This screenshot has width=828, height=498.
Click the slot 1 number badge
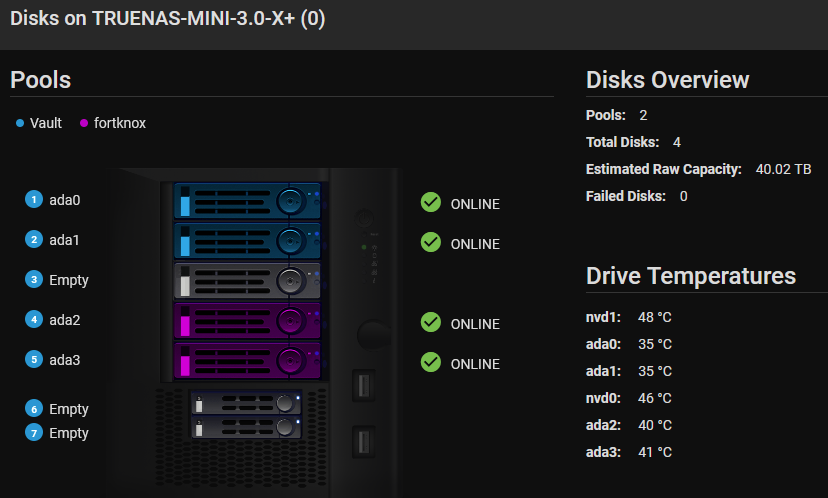pyautogui.click(x=34, y=200)
